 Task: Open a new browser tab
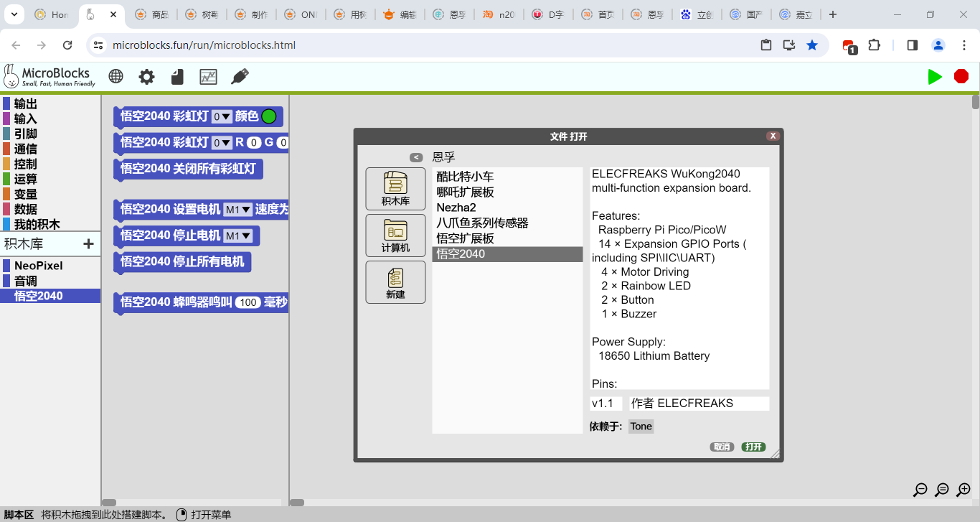[x=832, y=14]
